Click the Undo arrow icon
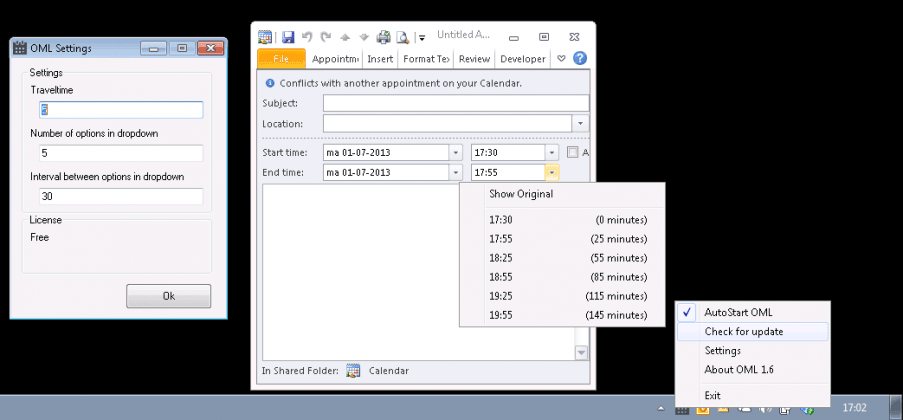 coord(307,37)
